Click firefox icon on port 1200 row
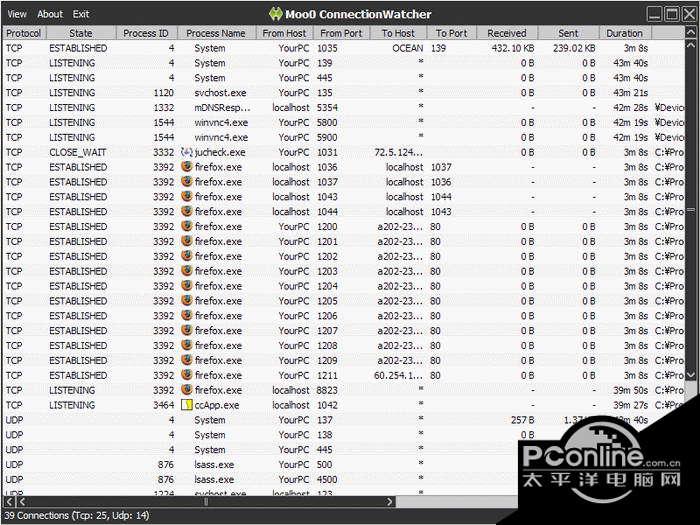The width and height of the screenshot is (700, 525). coord(187,226)
